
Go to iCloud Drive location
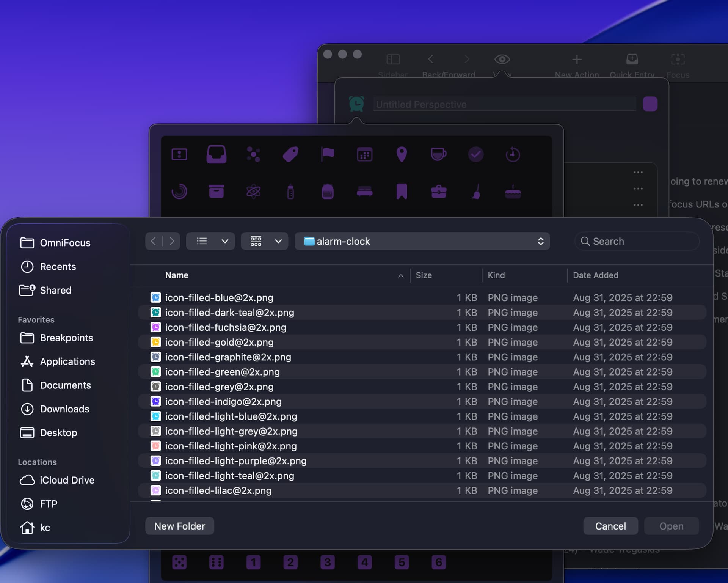point(67,480)
